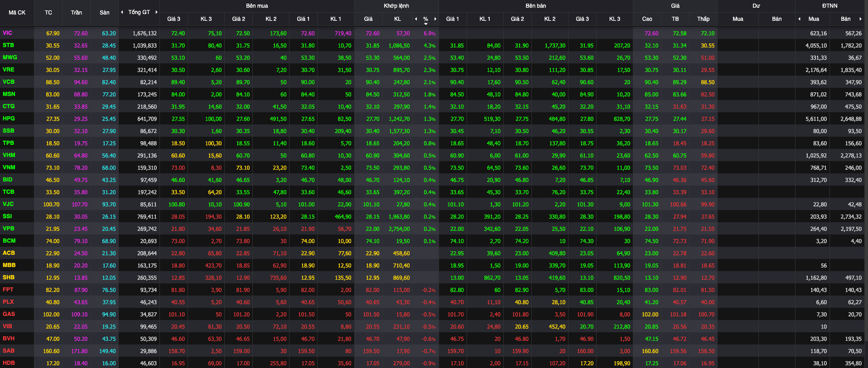The width and height of the screenshot is (868, 368).
Task: Open the BID stock symbol
Action: 7,180
